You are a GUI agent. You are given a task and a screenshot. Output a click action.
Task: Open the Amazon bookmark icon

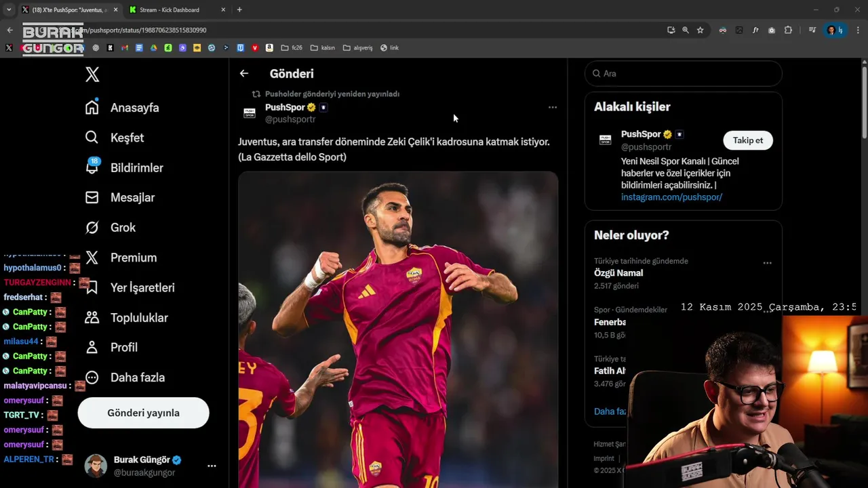269,47
